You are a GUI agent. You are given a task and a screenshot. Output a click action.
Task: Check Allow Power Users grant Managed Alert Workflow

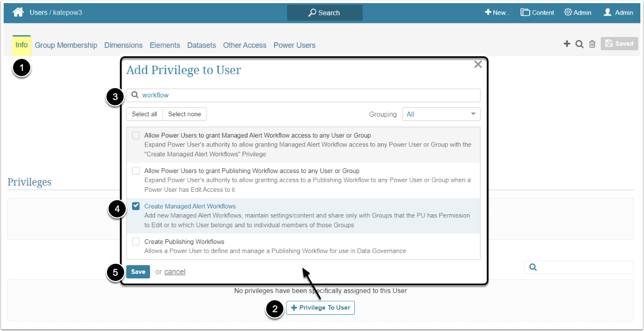[x=136, y=135]
